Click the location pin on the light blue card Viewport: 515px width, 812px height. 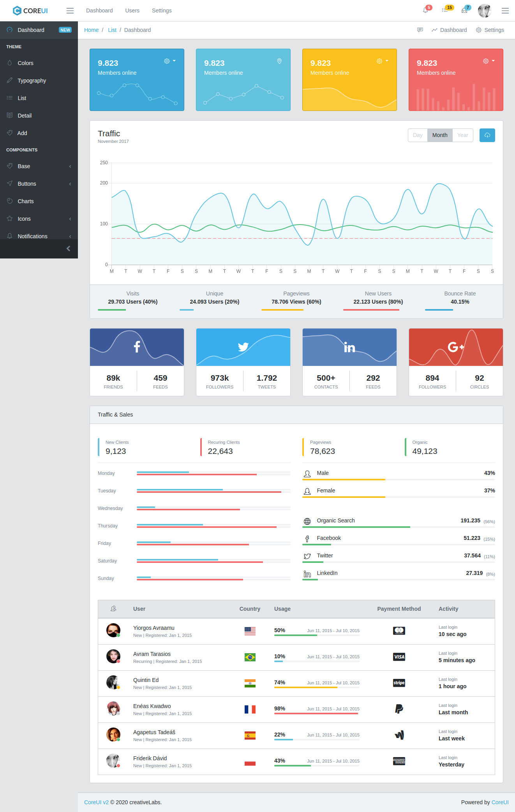point(279,61)
